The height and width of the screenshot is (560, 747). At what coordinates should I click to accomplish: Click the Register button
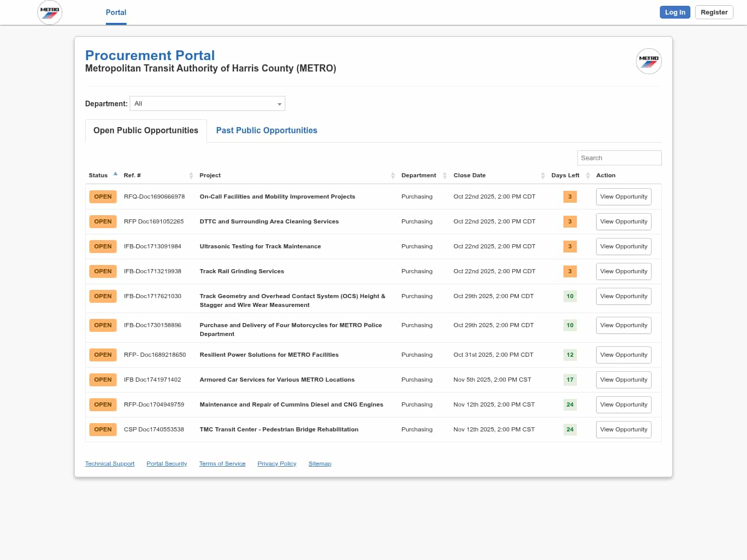(714, 12)
